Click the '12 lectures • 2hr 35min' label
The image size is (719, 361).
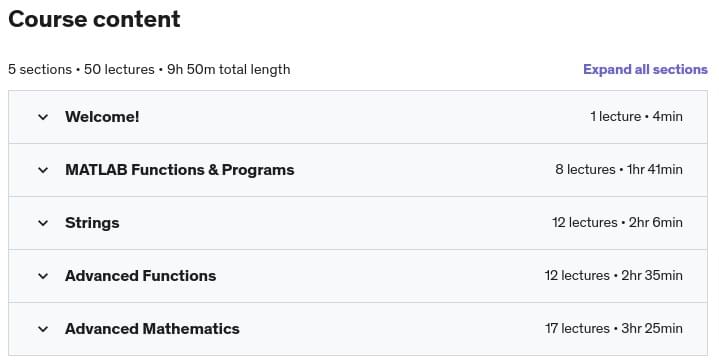(614, 276)
